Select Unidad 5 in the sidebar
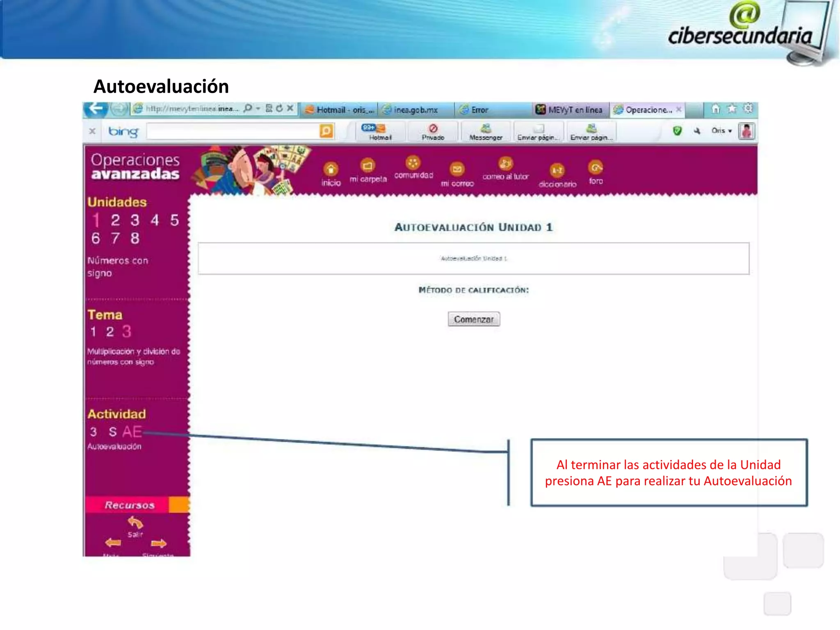The image size is (840, 630). 175,220
